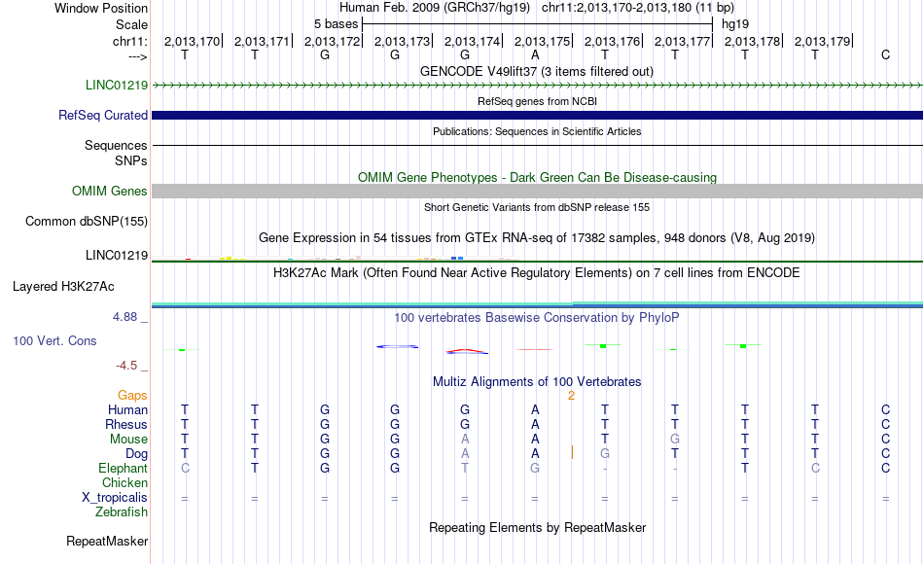Click the LINC01219 GENCODE track label
The image size is (924, 564).
click(117, 85)
